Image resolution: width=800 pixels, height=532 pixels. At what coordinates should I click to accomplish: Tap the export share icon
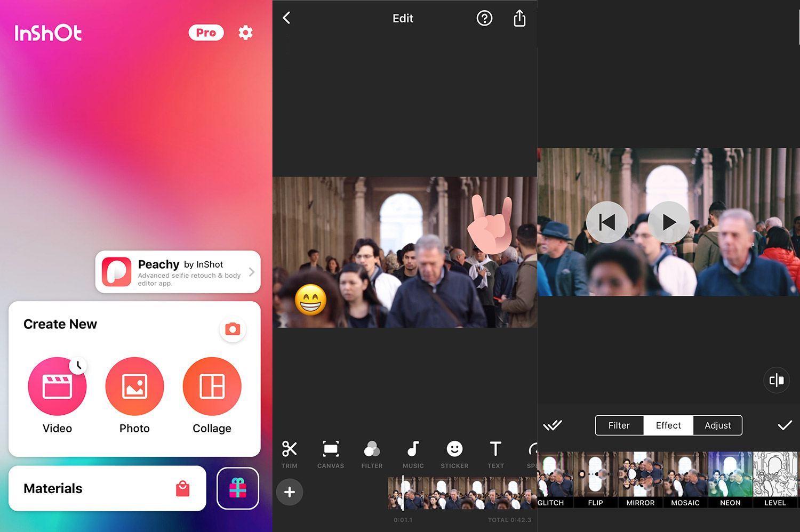(519, 18)
